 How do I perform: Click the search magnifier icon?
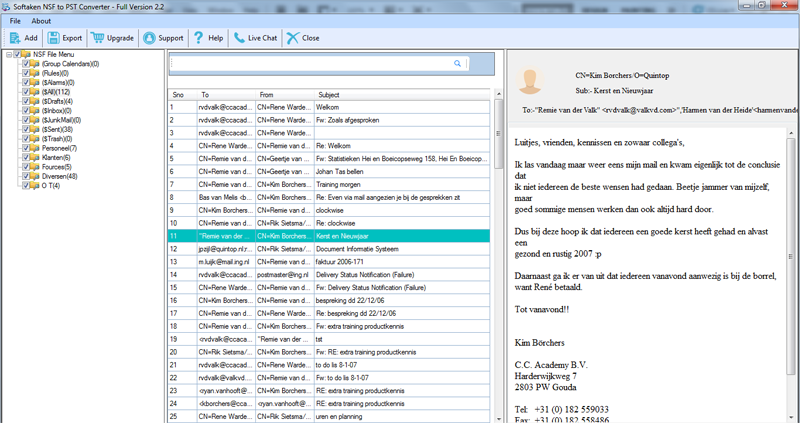pyautogui.click(x=457, y=63)
